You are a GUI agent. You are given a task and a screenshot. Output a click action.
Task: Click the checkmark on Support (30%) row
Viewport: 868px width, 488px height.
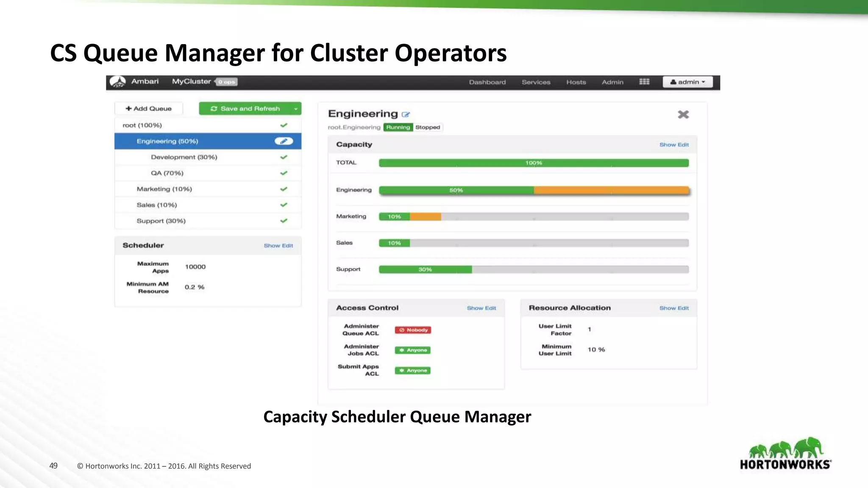point(284,221)
